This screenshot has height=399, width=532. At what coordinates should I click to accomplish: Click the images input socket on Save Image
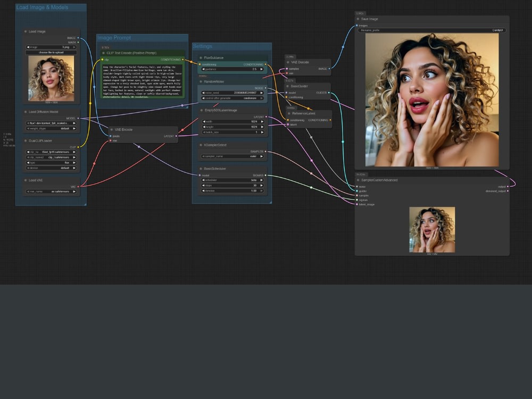[x=356, y=26]
